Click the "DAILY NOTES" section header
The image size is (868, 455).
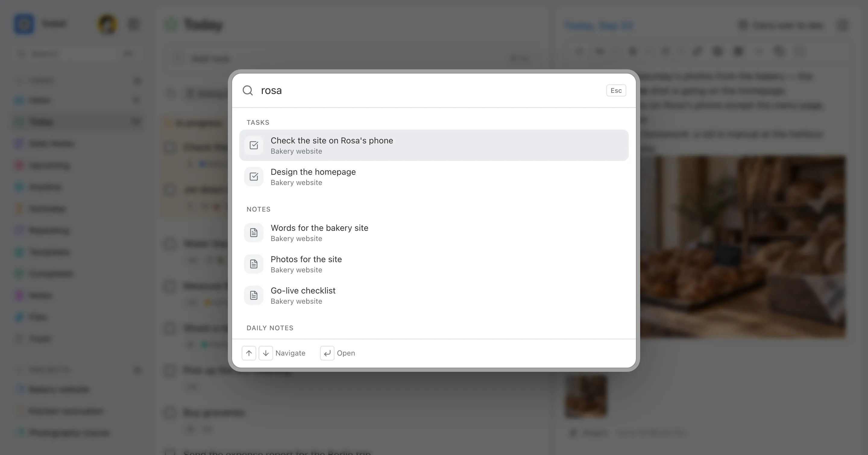(x=270, y=328)
